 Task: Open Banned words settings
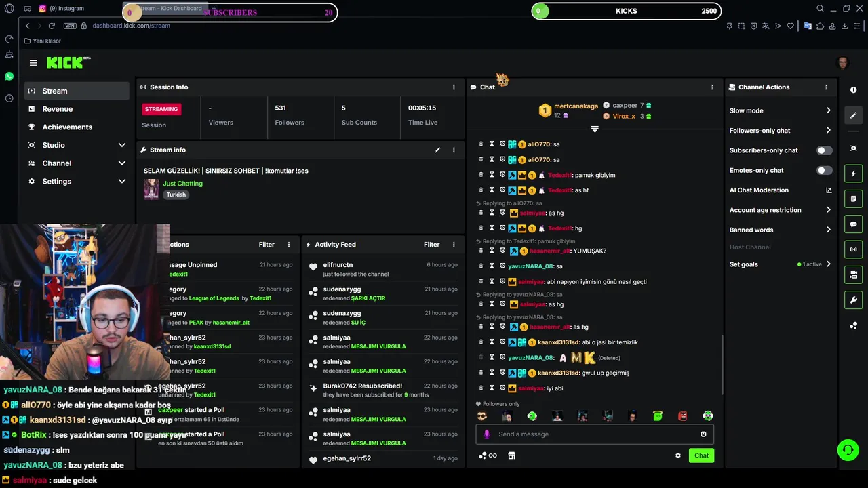[780, 230]
